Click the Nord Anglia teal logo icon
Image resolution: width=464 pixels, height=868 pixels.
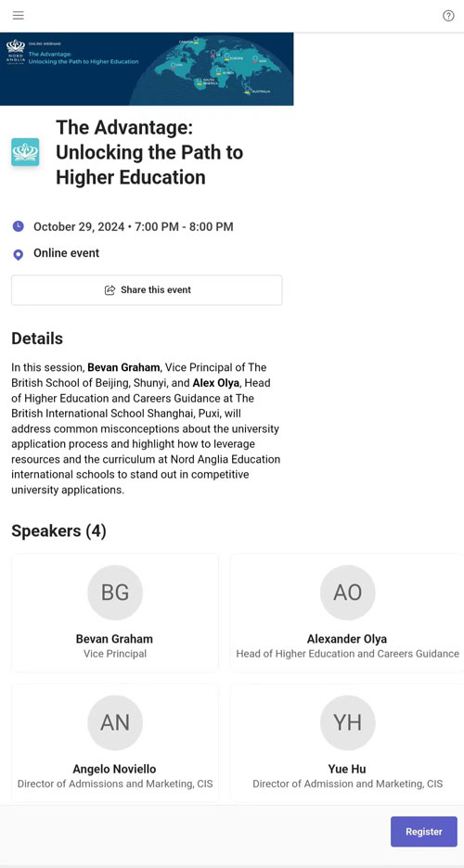(x=25, y=152)
